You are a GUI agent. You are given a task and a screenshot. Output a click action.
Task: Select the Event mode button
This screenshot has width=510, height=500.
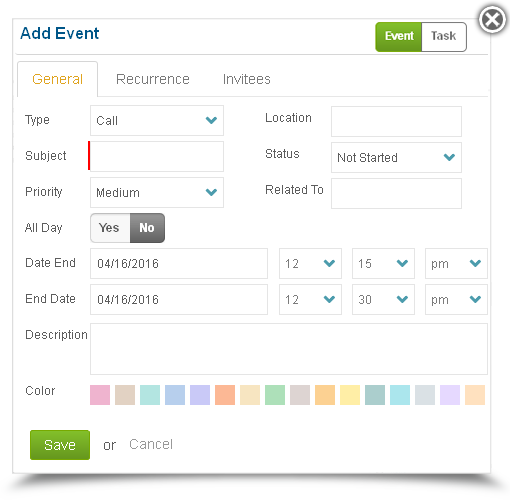pos(399,37)
